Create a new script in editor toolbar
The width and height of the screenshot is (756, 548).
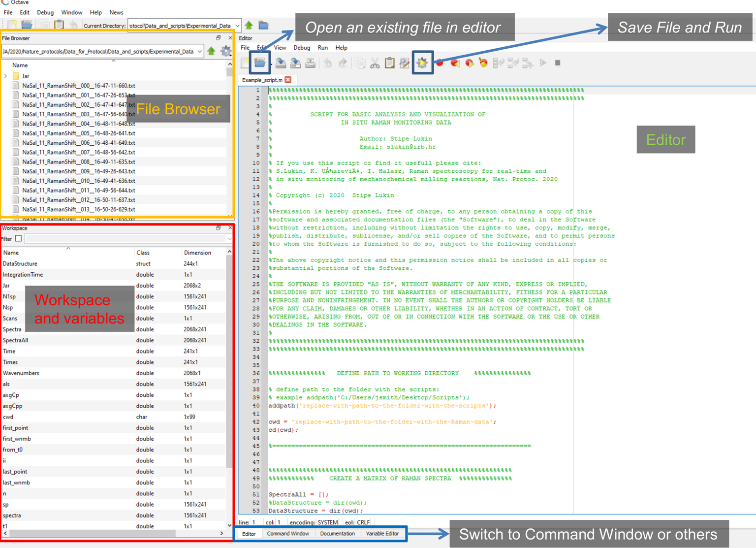tap(245, 63)
